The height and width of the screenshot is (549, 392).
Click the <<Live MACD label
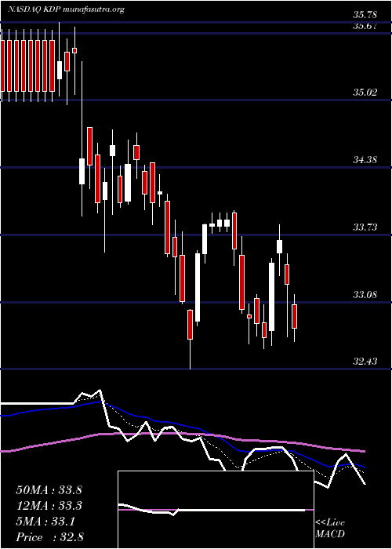[330, 529]
